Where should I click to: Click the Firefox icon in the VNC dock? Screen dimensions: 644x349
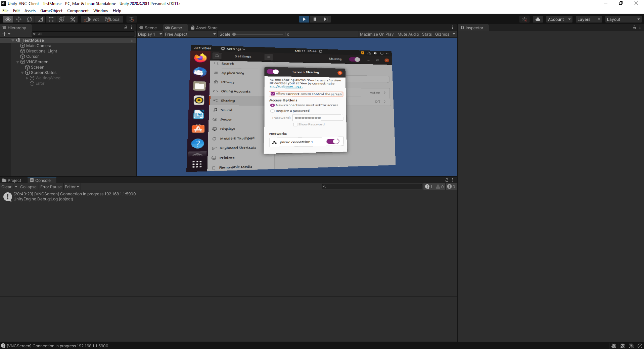pyautogui.click(x=200, y=58)
